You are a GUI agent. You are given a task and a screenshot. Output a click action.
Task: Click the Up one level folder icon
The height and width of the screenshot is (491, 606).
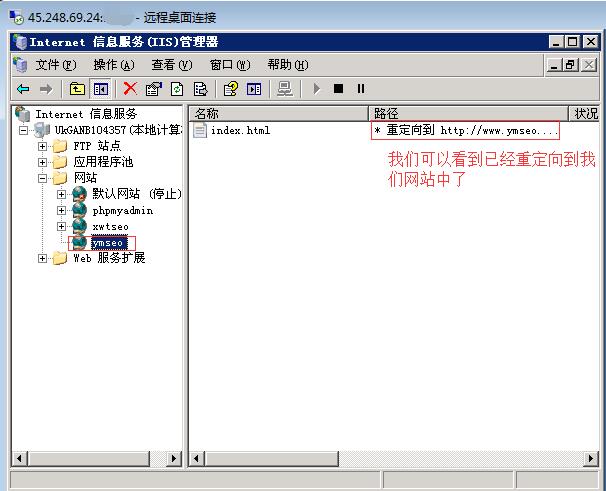coord(78,89)
